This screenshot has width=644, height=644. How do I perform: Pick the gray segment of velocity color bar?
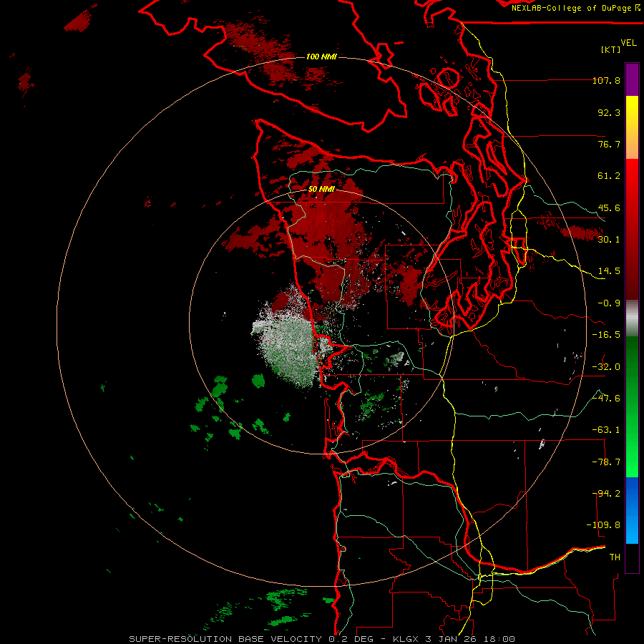[x=632, y=318]
